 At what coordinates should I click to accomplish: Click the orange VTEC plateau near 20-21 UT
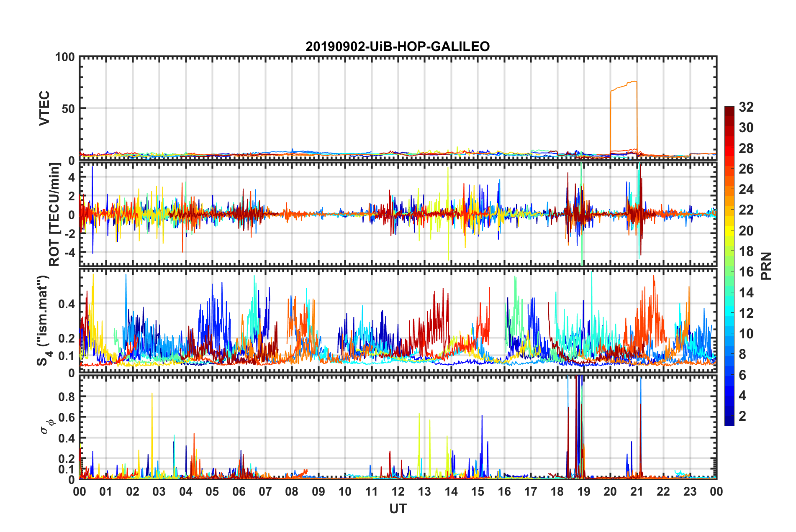pyautogui.click(x=624, y=86)
